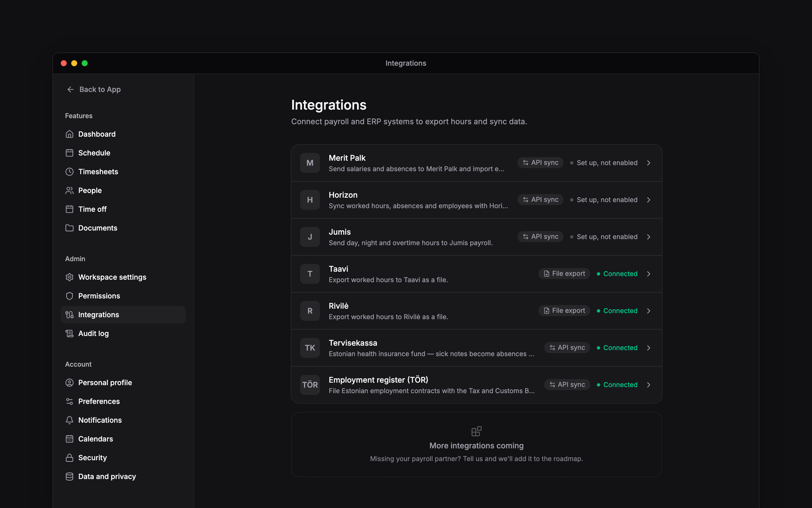Click the Merit Palk M logo tile
Viewport: 812px width, 508px height.
tap(310, 163)
